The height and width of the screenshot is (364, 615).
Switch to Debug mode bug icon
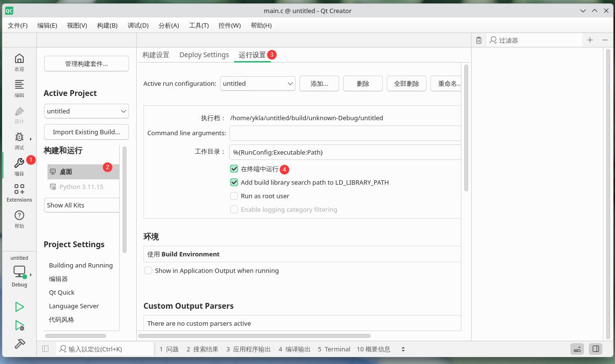point(19,137)
